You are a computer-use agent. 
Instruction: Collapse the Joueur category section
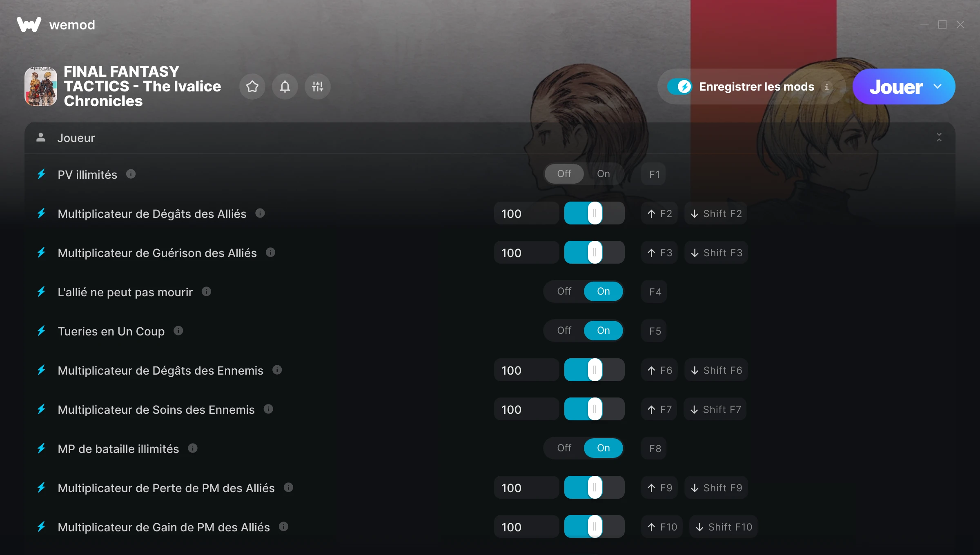(x=939, y=138)
